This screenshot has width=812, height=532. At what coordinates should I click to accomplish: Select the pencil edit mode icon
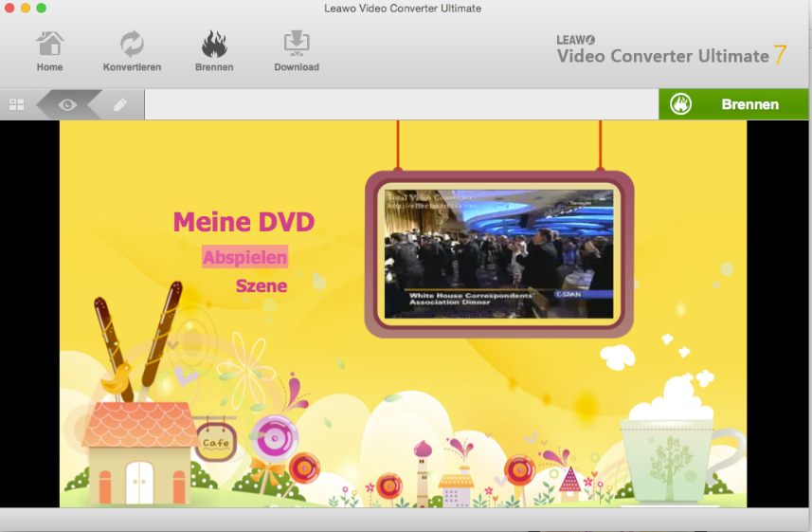[x=119, y=104]
